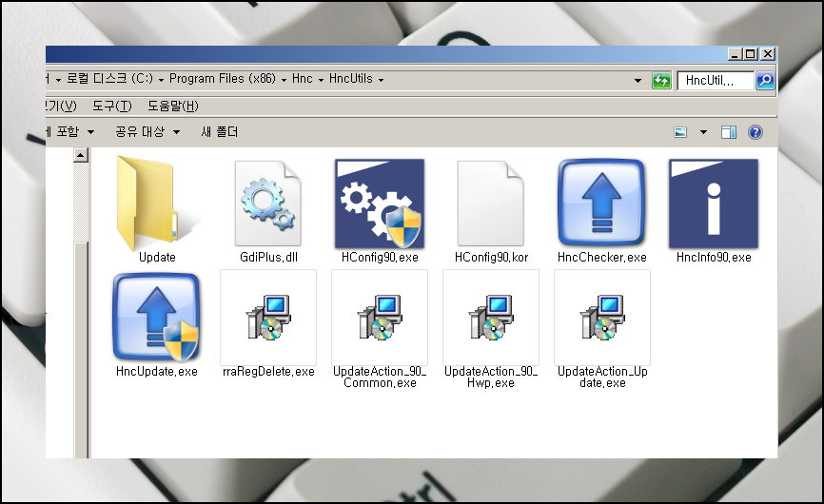Screen dimensions: 824x504
Task: Open the Update folder
Action: pyautogui.click(x=156, y=204)
